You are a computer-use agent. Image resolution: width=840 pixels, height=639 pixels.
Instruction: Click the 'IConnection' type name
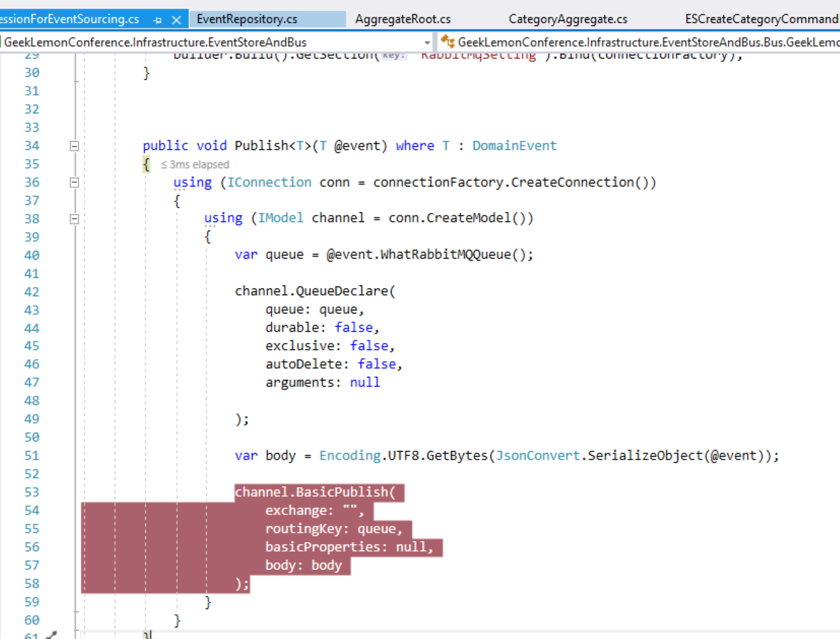click(269, 182)
